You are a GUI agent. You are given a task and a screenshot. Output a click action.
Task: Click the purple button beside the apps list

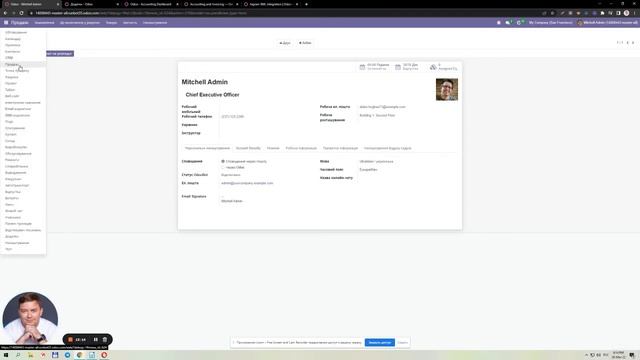(60, 53)
